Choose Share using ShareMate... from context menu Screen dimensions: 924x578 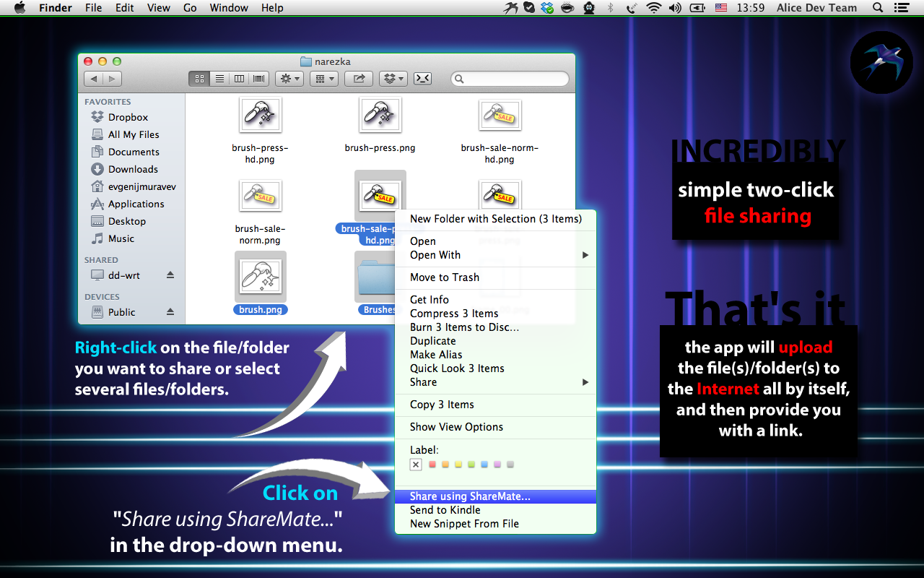tap(470, 496)
